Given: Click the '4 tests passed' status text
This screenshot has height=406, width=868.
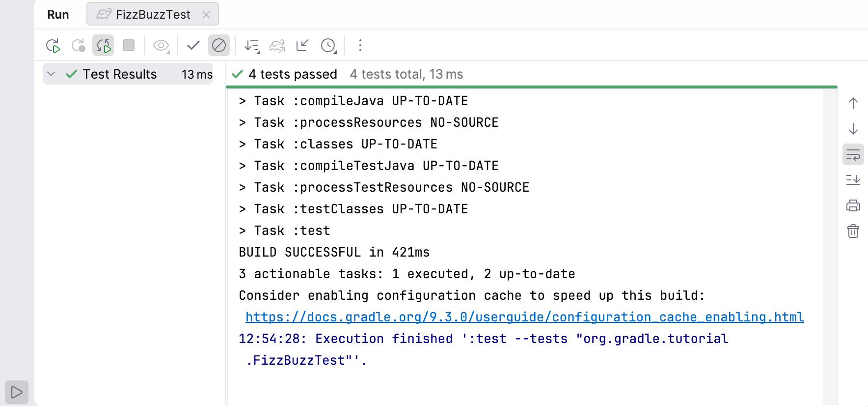Looking at the screenshot, I should [293, 74].
